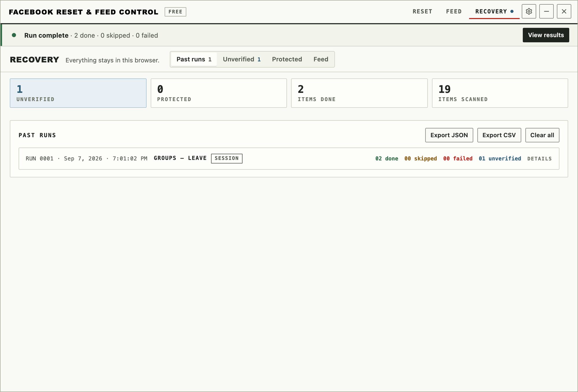Select the 1 Unverified stat card
Screen dimensions: 578x392
pyautogui.click(x=78, y=93)
